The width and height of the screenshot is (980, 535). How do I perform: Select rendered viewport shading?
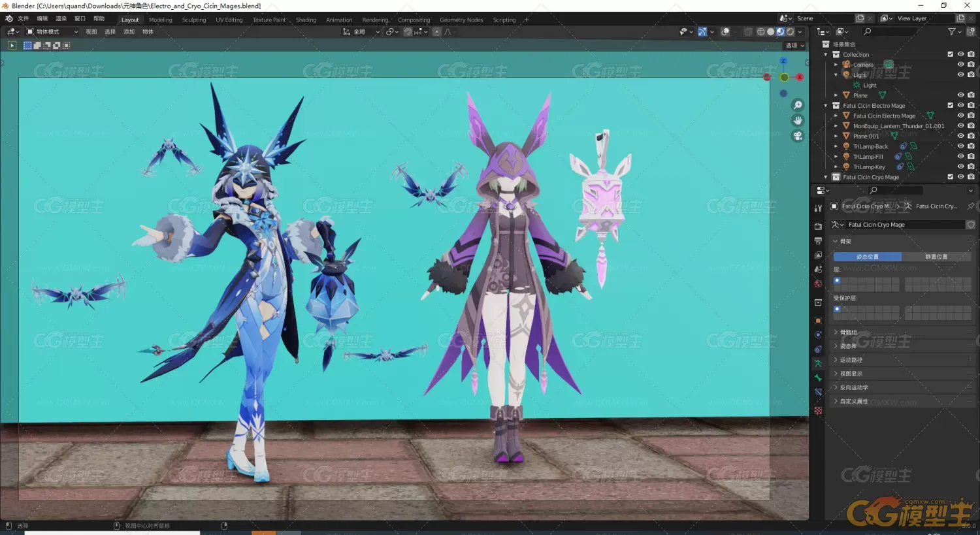pyautogui.click(x=790, y=31)
